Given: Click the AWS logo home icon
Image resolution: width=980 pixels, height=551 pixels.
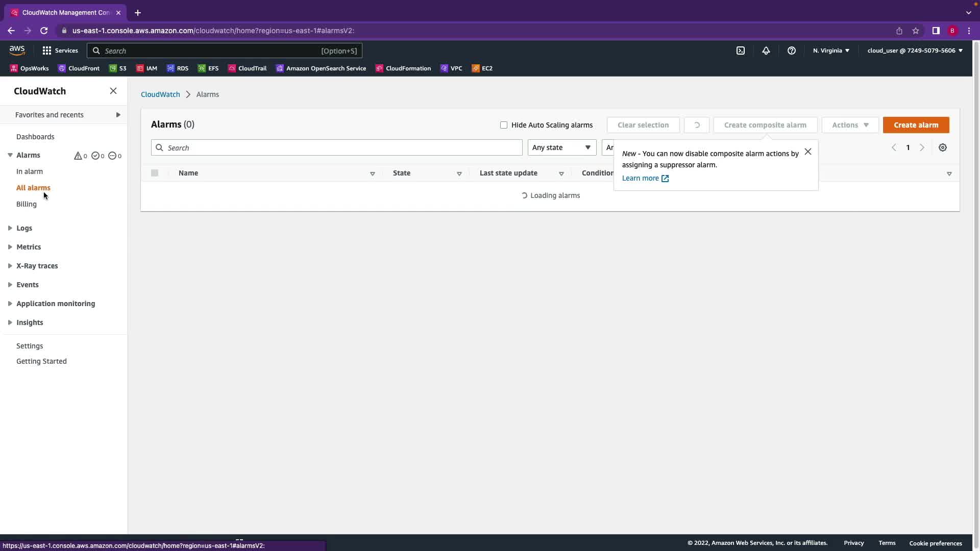Looking at the screenshot, I should 17,50.
